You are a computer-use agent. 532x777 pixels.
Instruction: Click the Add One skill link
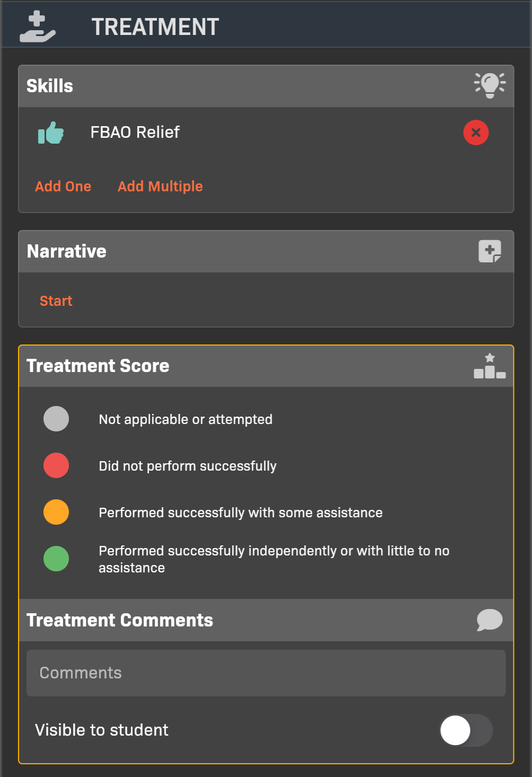click(63, 187)
